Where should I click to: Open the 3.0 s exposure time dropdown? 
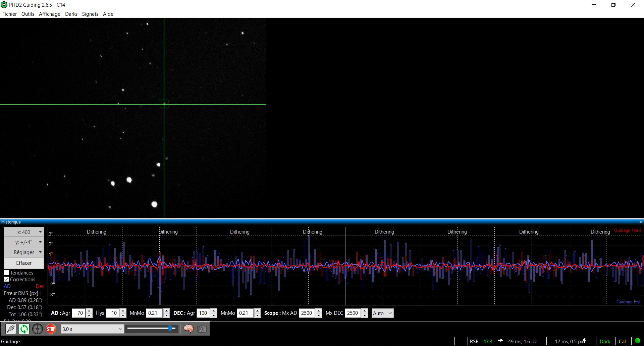click(x=92, y=329)
